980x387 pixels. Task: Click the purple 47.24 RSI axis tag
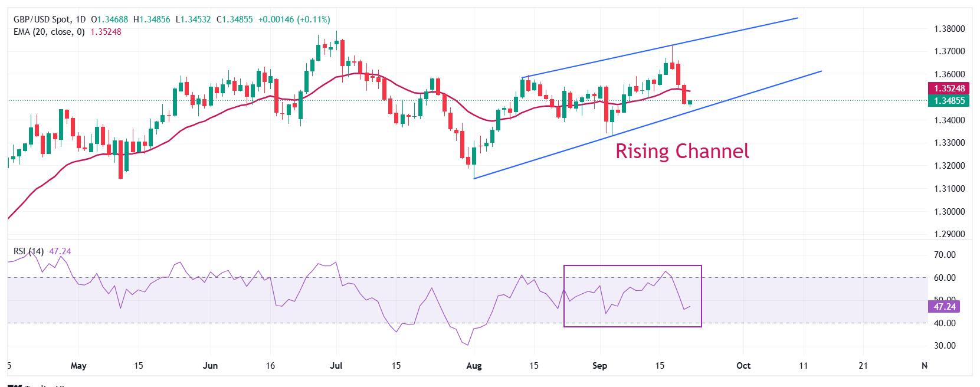click(x=944, y=306)
